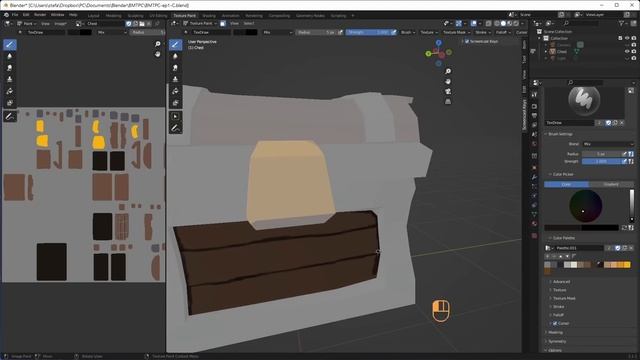Open the Stroke popover in viewport header
The height and width of the screenshot is (360, 640).
pyautogui.click(x=482, y=32)
